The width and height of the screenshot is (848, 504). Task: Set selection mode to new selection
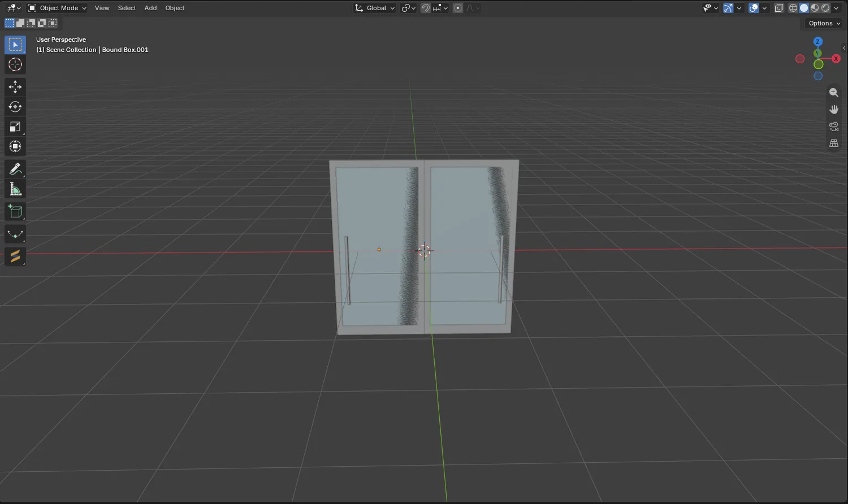click(x=10, y=23)
